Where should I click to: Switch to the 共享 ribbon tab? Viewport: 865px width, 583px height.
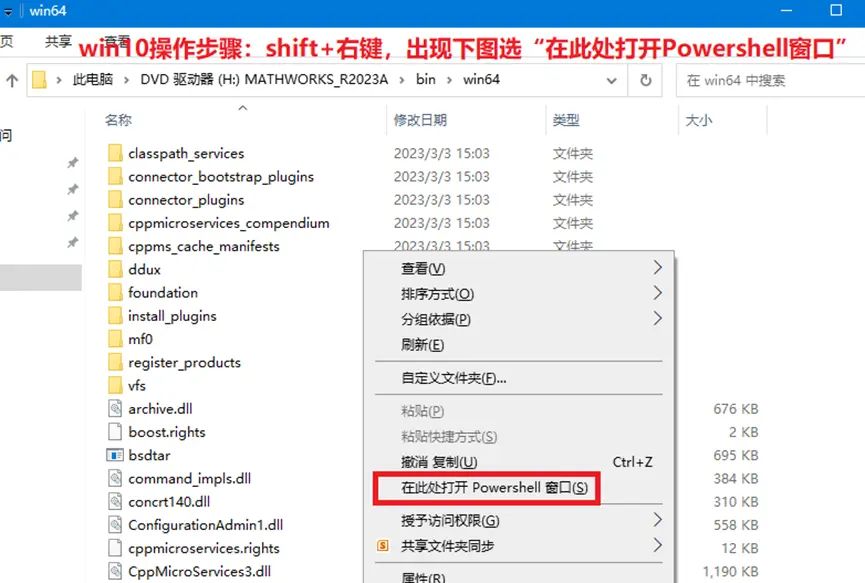point(57,41)
